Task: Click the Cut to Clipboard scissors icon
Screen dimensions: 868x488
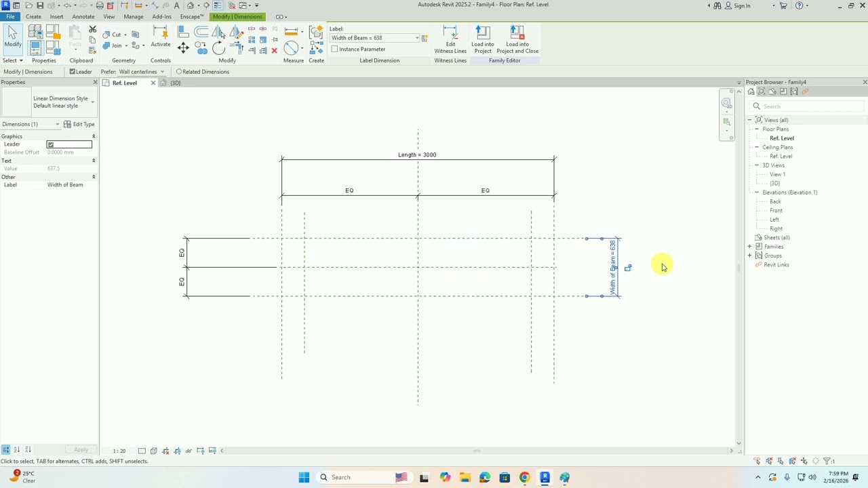Action: [x=92, y=29]
